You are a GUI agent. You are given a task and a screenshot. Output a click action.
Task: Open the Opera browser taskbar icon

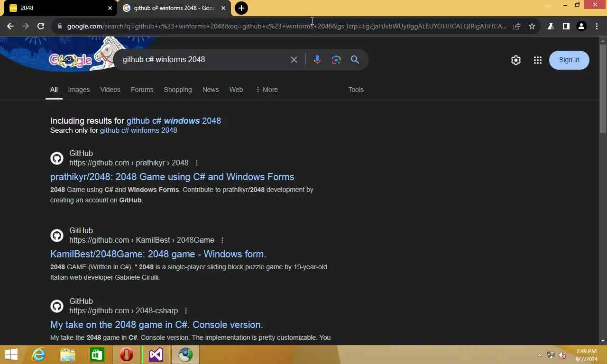click(127, 355)
